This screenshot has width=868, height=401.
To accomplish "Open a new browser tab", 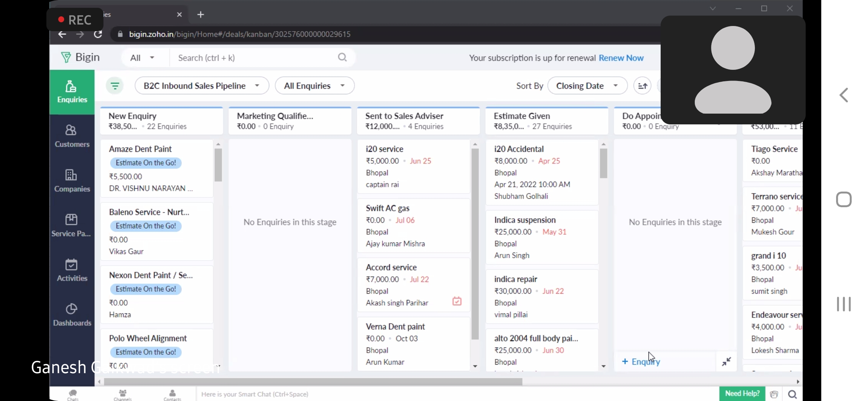I will 201,14.
